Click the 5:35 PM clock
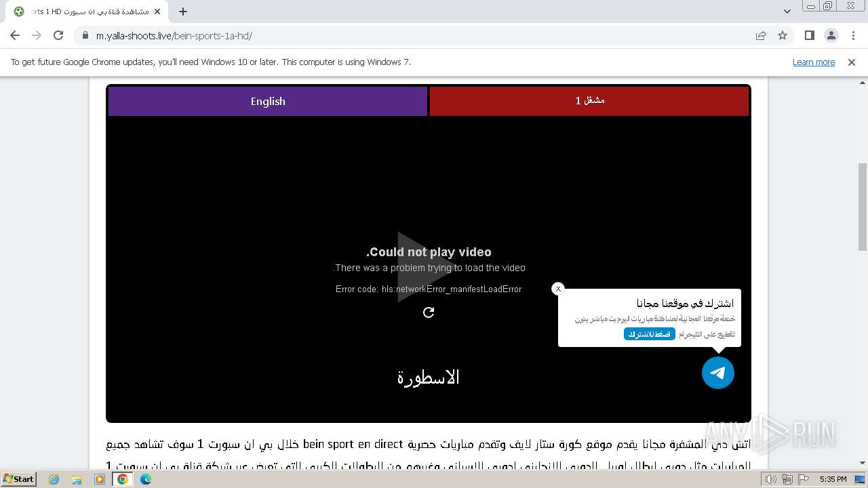Viewport: 868px width, 488px height. tap(833, 479)
